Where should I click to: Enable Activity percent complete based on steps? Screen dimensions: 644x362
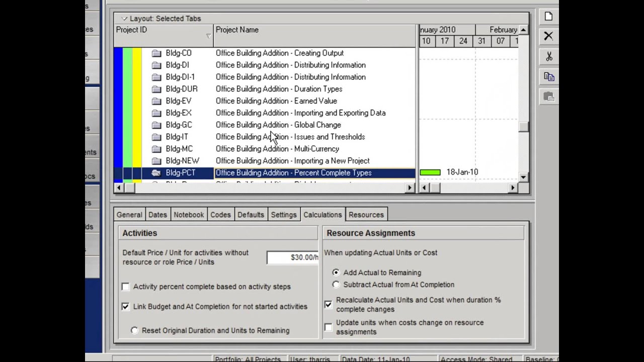[x=125, y=287]
